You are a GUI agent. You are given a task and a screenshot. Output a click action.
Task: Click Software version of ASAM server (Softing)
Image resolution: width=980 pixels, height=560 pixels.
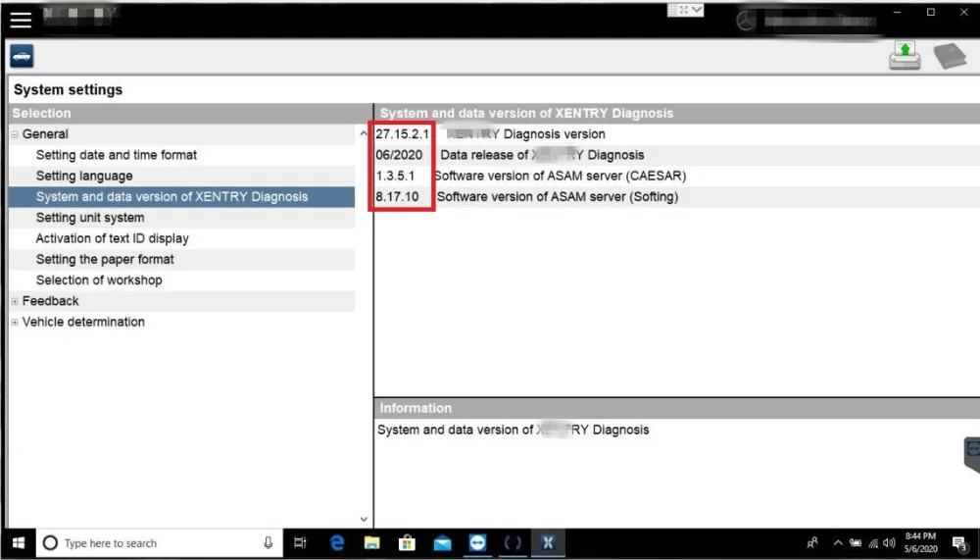pyautogui.click(x=558, y=196)
